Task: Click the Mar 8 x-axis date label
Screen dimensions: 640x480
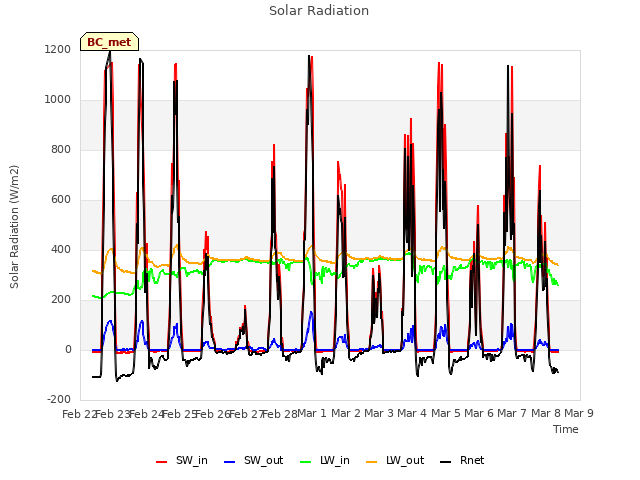Action: [546, 413]
